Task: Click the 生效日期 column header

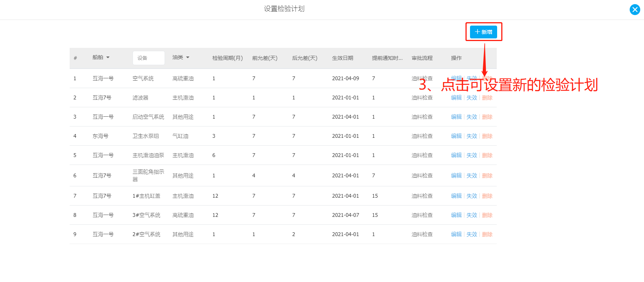Action: coord(343,58)
